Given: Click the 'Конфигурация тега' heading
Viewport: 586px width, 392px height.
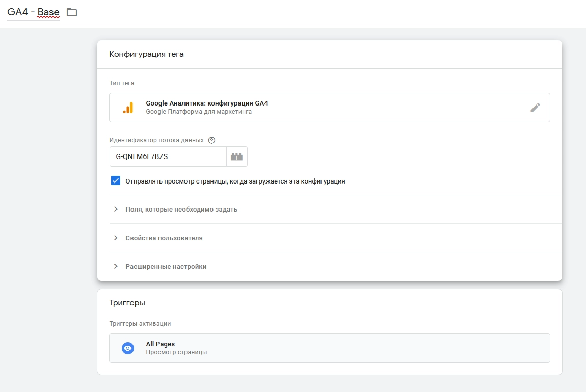Looking at the screenshot, I should tap(147, 54).
